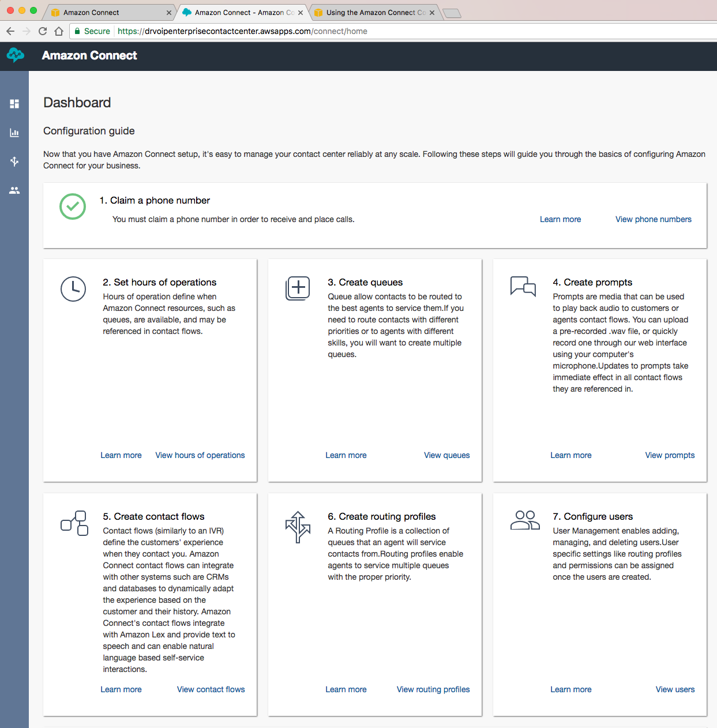Open the Metrics and quality chart icon

point(14,133)
